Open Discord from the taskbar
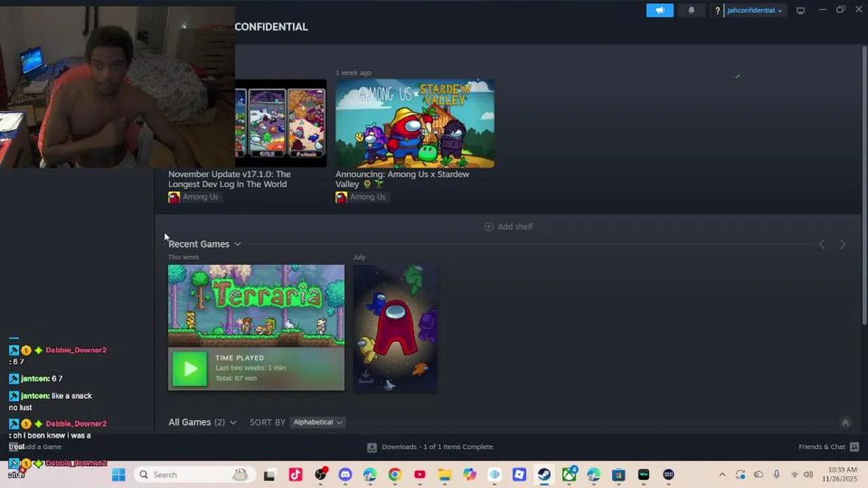The width and height of the screenshot is (868, 488). point(345,474)
